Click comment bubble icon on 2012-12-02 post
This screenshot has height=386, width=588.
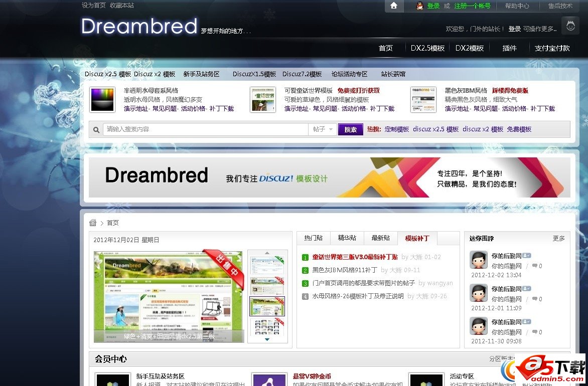point(534,266)
